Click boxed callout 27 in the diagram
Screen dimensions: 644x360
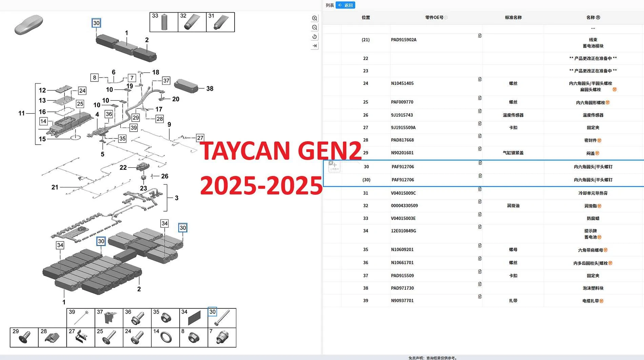tap(200, 138)
